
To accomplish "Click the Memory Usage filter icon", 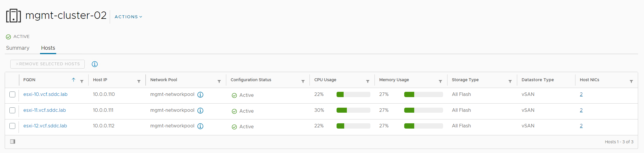I will tap(440, 82).
